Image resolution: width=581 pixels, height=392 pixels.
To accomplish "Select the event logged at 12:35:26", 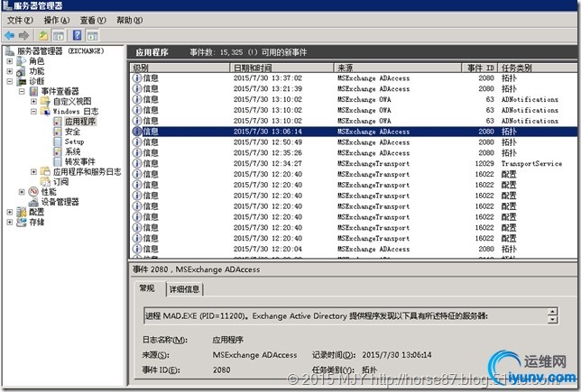I will click(354, 153).
